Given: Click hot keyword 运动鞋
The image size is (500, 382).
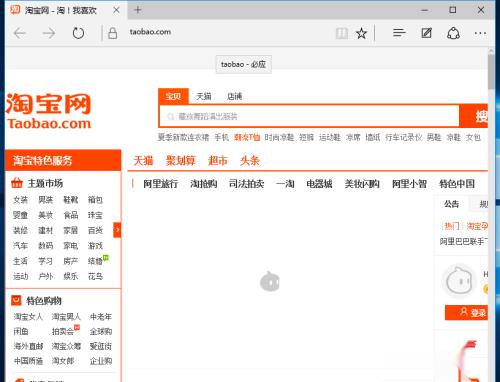Looking at the screenshot, I should pyautogui.click(x=330, y=137).
